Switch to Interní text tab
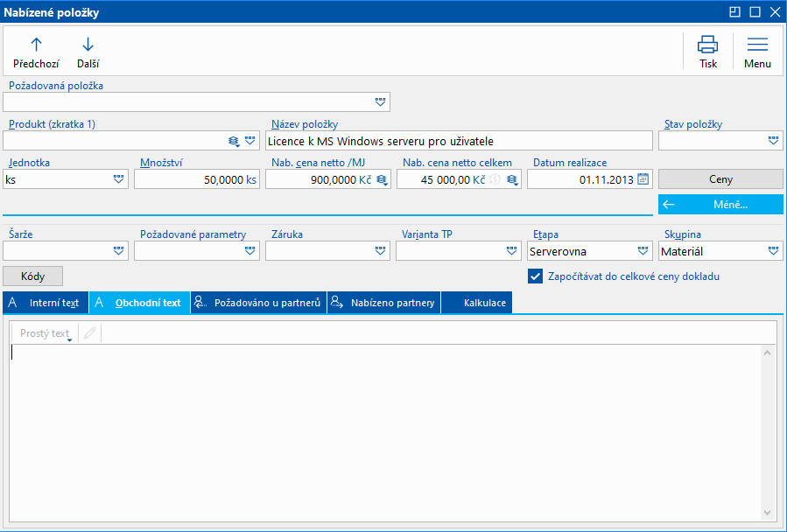787x532 pixels. [46, 303]
